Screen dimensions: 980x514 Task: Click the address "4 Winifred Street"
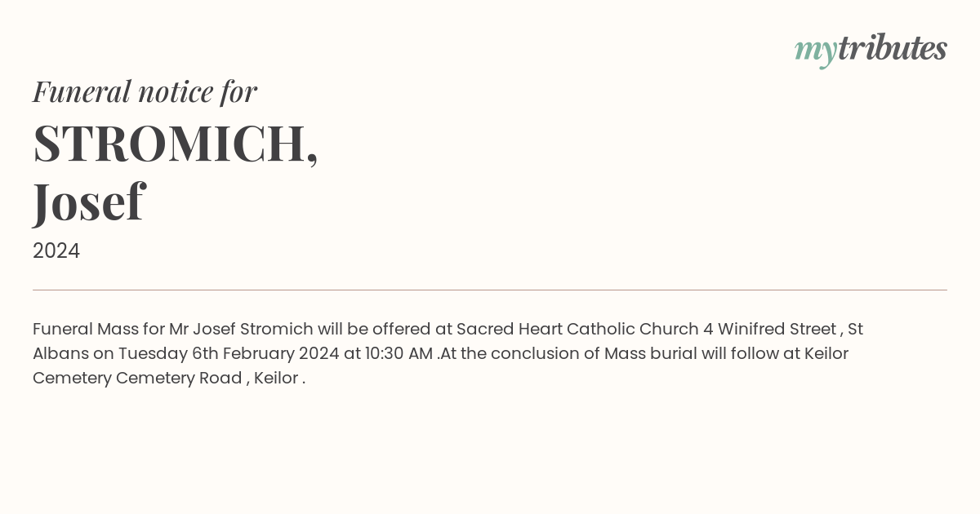tap(769, 330)
